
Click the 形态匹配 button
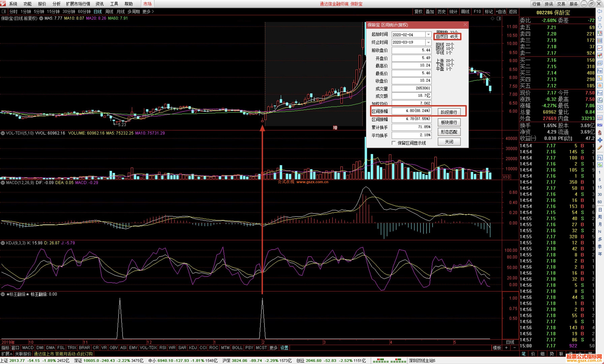[449, 132]
